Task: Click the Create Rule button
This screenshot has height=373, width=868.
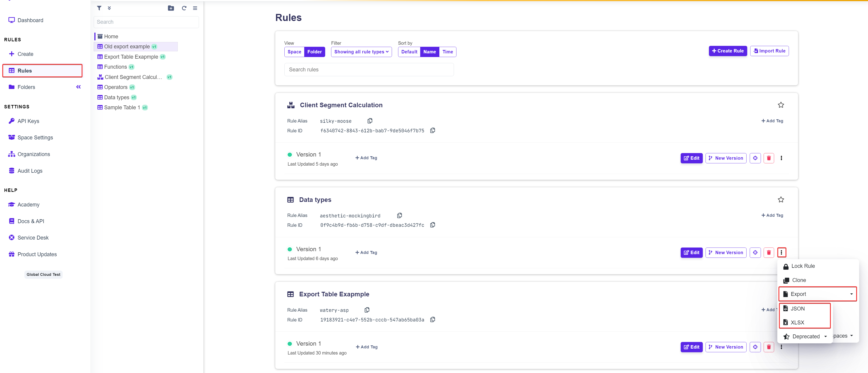Action: point(727,51)
